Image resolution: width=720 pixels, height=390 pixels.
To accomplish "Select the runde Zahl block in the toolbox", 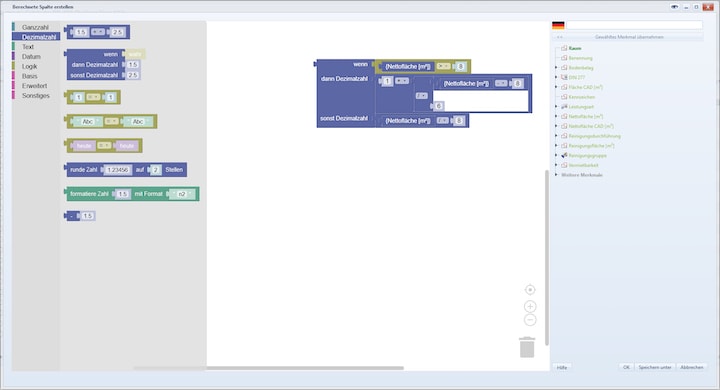I will click(126, 170).
